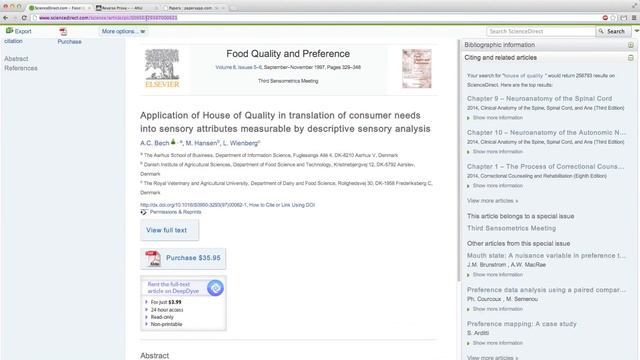The width and height of the screenshot is (640, 360).
Task: Bookmark this page with the star icon
Action: pyautogui.click(x=613, y=18)
